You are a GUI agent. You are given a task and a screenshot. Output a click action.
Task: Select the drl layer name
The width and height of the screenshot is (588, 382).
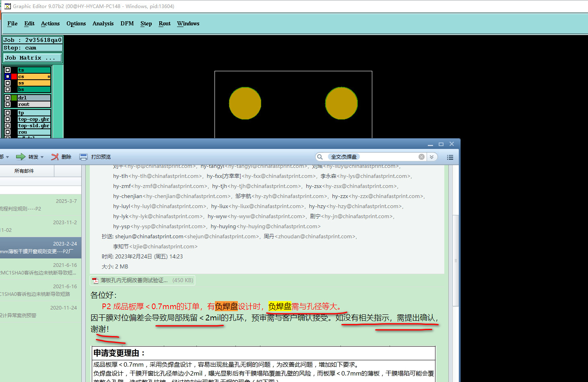pos(34,98)
